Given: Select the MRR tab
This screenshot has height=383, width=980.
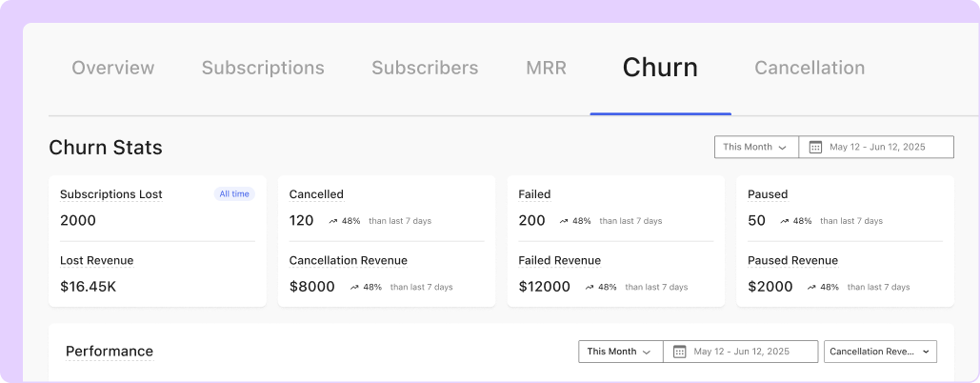Looking at the screenshot, I should tap(547, 68).
